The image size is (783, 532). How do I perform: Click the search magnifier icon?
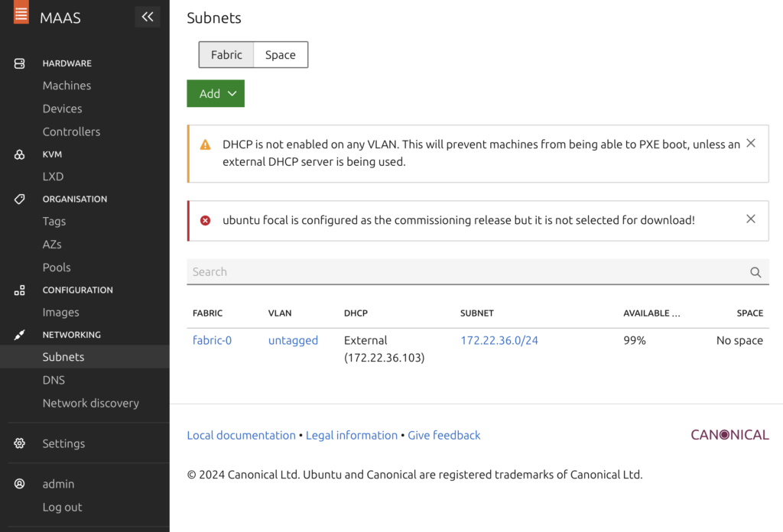coord(755,272)
